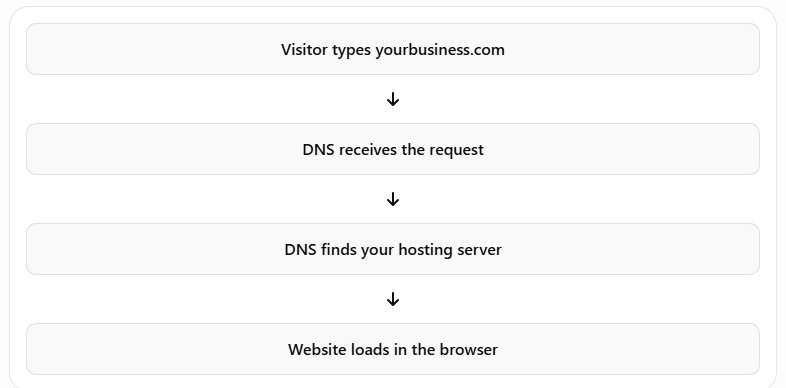Select the 'Visitor types yourbusiness.com' step box
The image size is (786, 388).
(x=393, y=49)
